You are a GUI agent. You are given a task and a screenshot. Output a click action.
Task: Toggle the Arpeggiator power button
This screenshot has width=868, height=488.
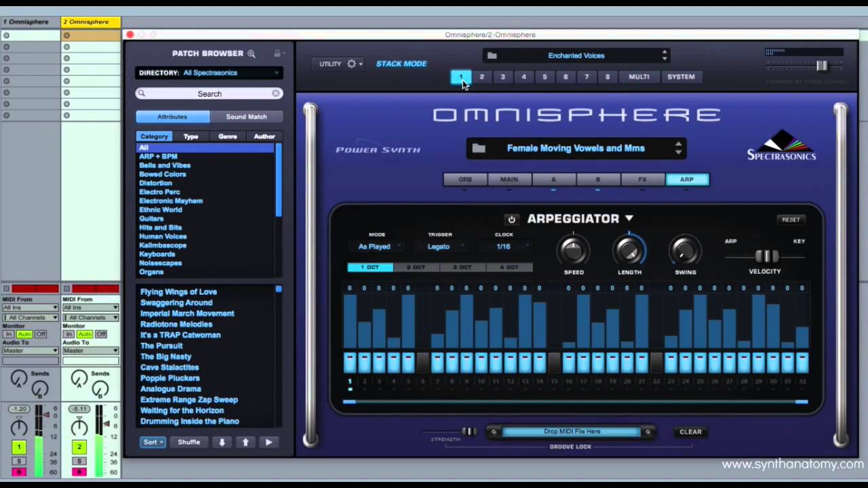pos(511,219)
